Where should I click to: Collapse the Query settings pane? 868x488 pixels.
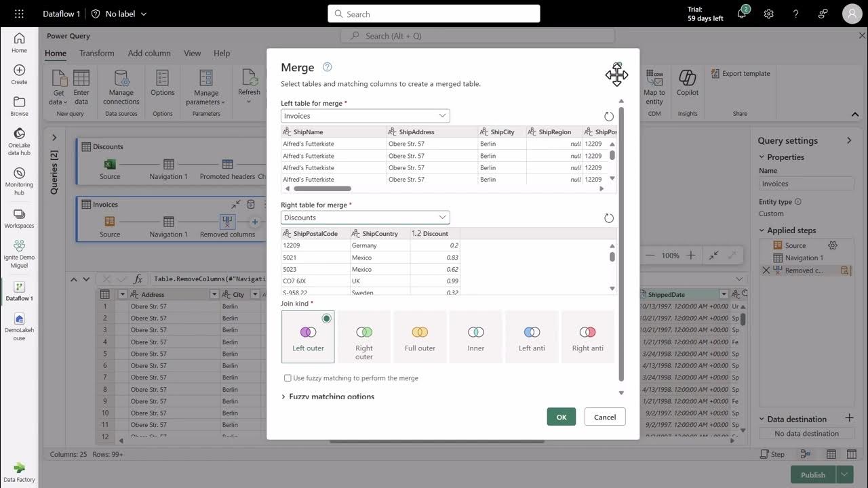[849, 140]
